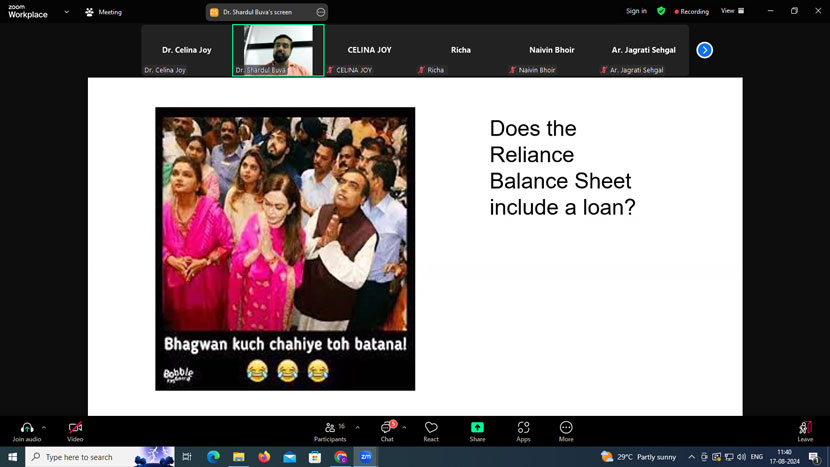Expand the Chat options caret
The image size is (830, 467).
(x=404, y=427)
